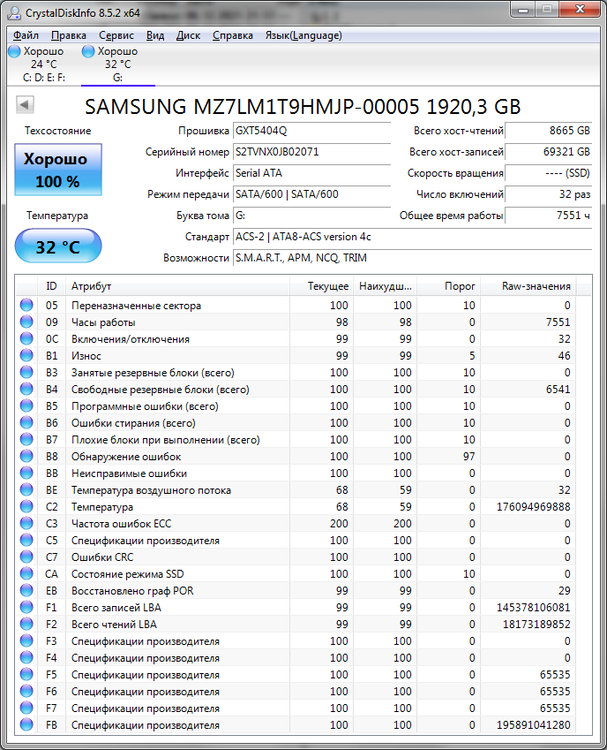
Task: Click the Атрибут column header
Action: [x=177, y=286]
